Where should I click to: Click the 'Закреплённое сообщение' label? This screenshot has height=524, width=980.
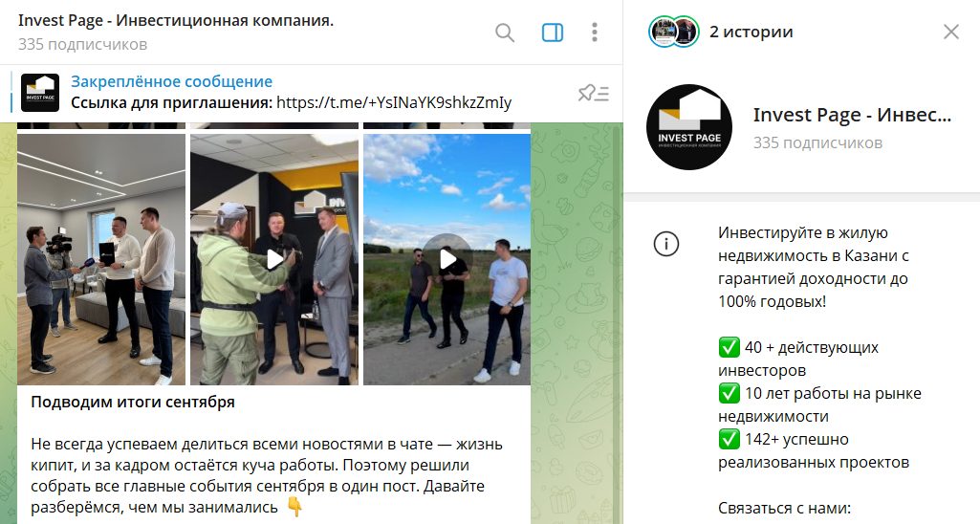171,81
